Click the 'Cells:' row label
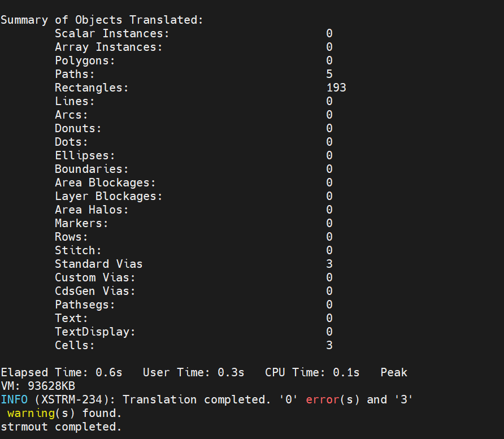This screenshot has height=439, width=504. pos(75,345)
